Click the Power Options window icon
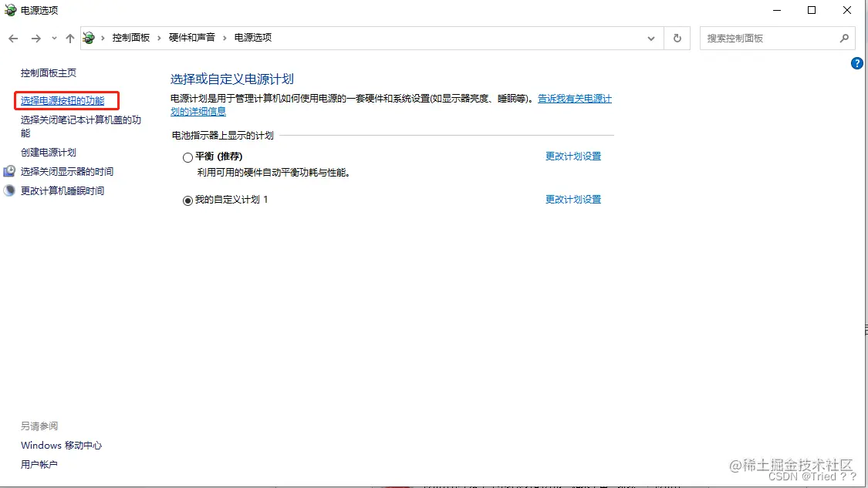The height and width of the screenshot is (488, 868). 9,10
